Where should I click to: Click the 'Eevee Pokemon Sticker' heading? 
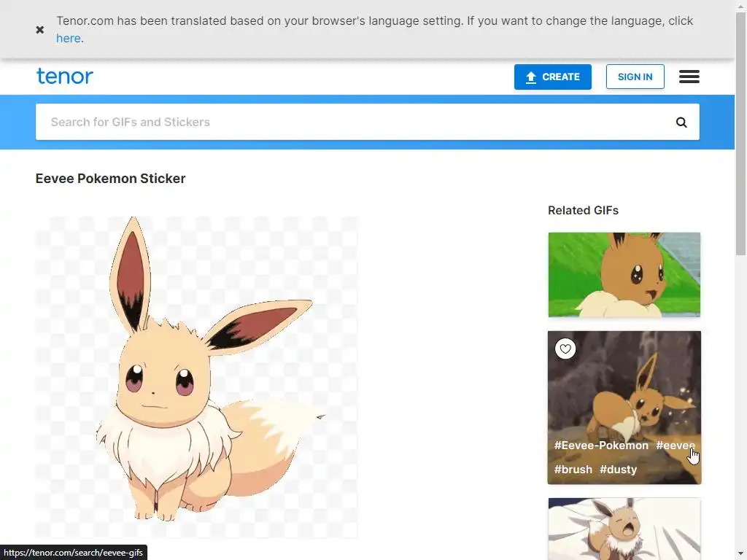coord(111,179)
